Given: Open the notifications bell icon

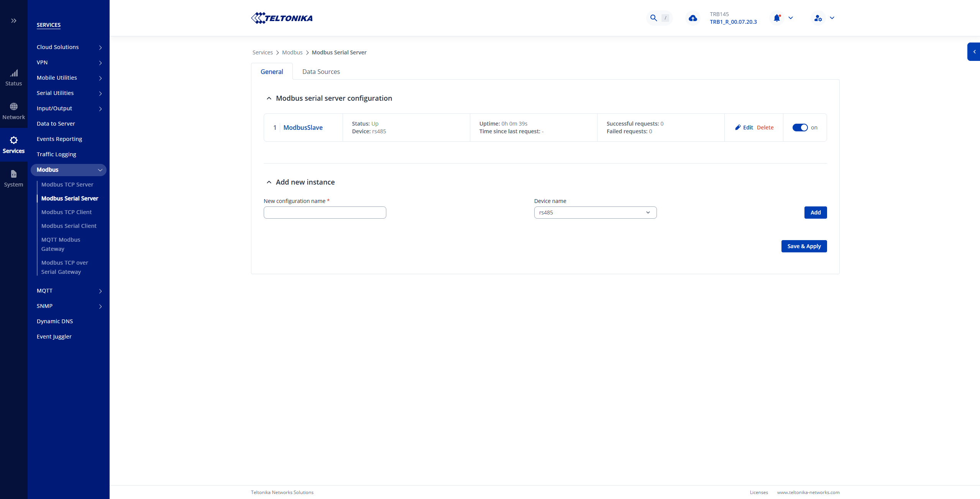Looking at the screenshot, I should click(777, 18).
